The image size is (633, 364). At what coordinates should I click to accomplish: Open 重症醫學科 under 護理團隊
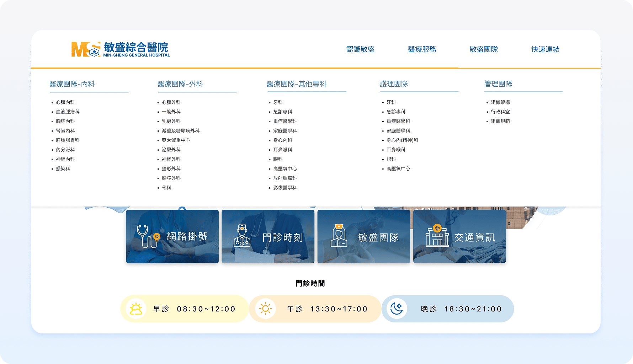click(x=398, y=121)
